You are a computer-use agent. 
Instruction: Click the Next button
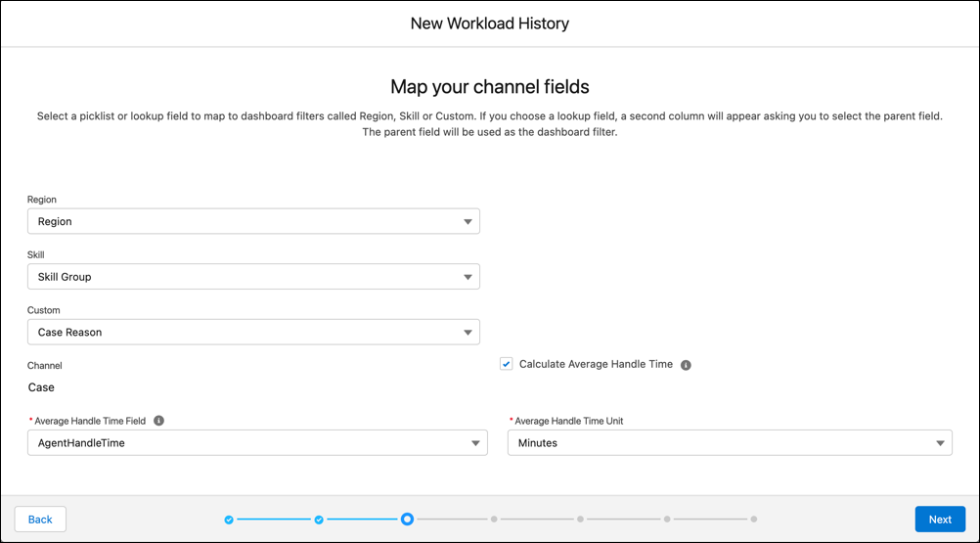tap(940, 520)
